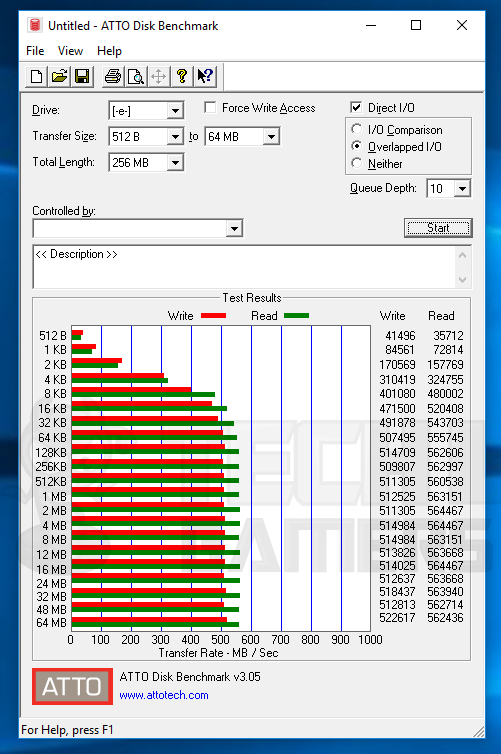This screenshot has width=501, height=754.
Task: Print results using the printer icon
Action: coord(113,76)
